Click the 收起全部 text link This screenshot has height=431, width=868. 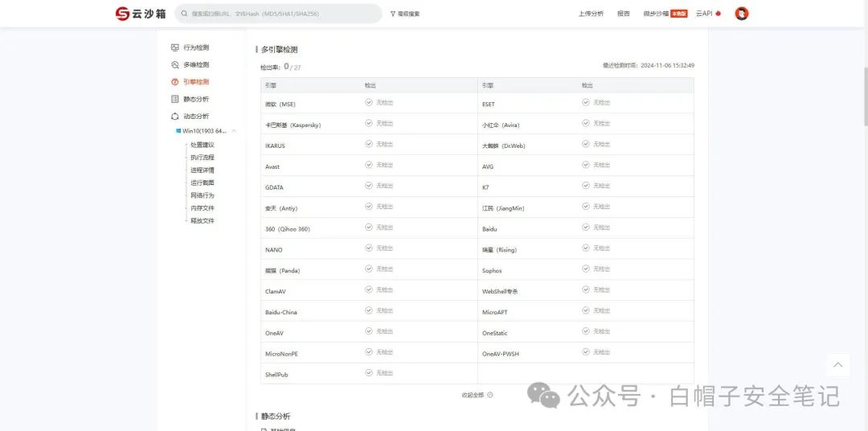pos(473,395)
